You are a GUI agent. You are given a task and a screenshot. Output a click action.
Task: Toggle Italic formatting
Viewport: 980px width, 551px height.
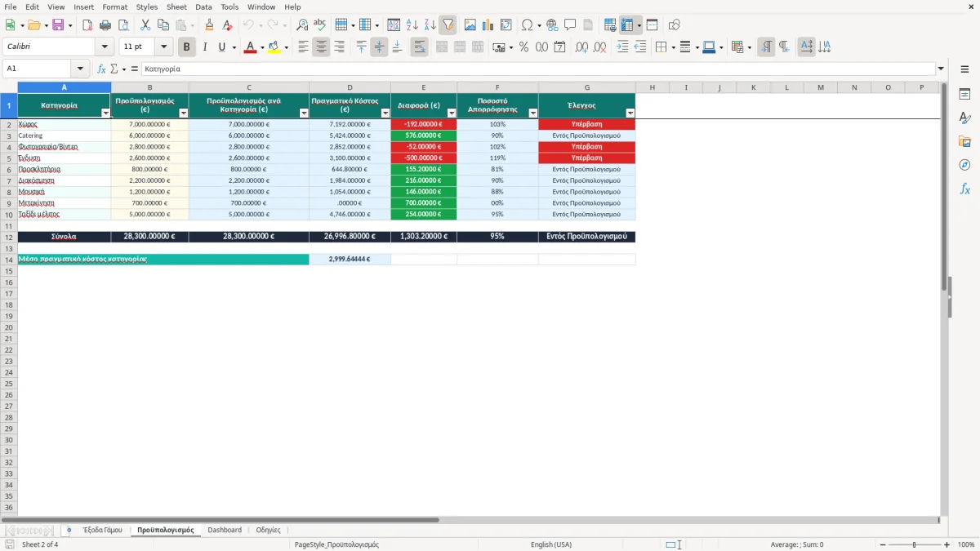coord(204,47)
